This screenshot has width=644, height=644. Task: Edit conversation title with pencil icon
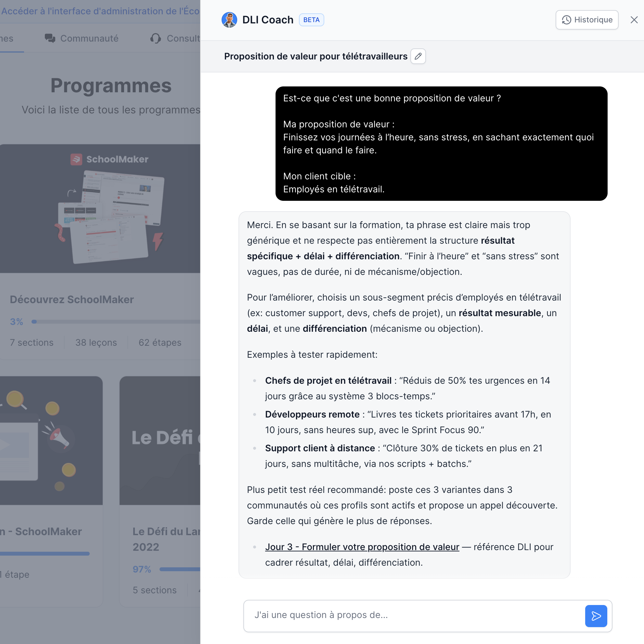418,56
